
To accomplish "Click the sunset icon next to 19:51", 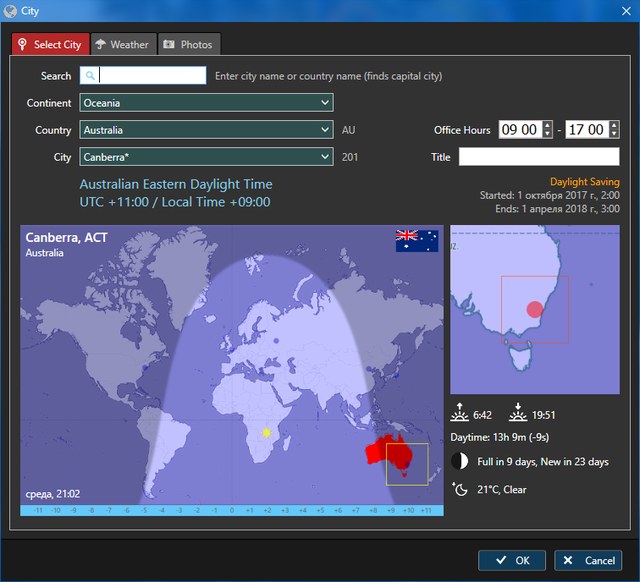I will [x=518, y=414].
